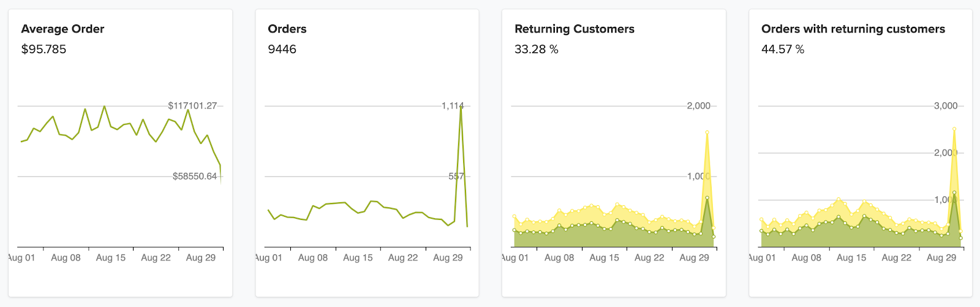Click the 1,114 gridline label in Orders
The width and height of the screenshot is (980, 307).
[453, 106]
